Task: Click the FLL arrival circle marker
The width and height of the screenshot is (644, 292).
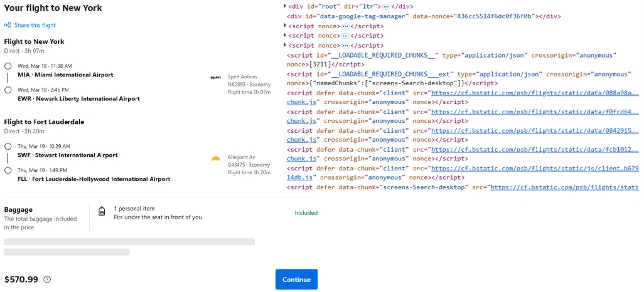Action: (x=8, y=170)
